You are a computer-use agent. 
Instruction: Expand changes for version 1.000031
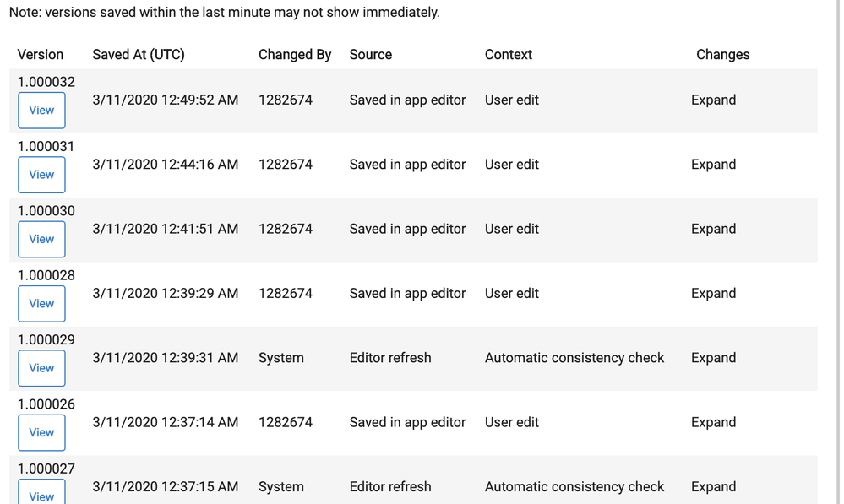(x=713, y=165)
